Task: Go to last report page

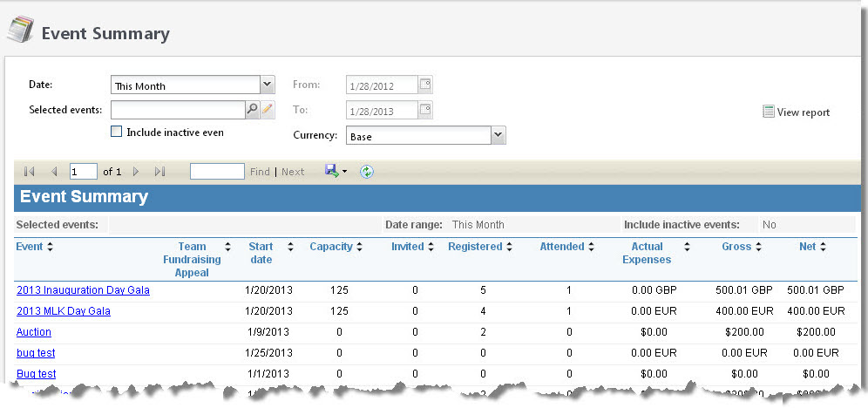Action: pos(160,172)
